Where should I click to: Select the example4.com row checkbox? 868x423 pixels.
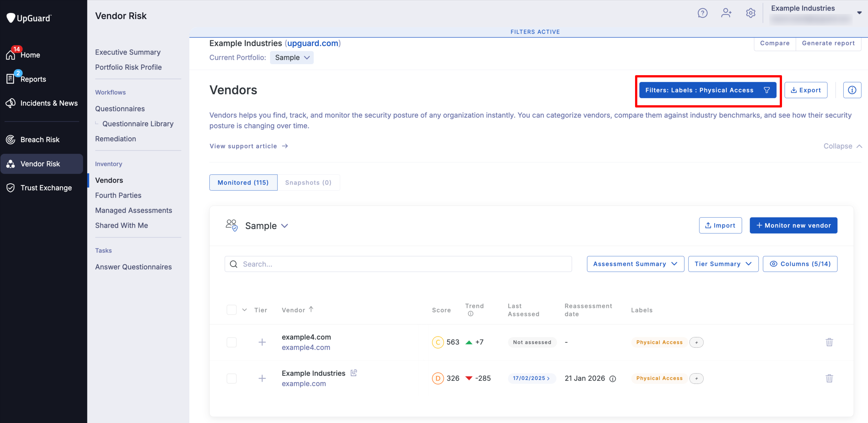(x=232, y=342)
